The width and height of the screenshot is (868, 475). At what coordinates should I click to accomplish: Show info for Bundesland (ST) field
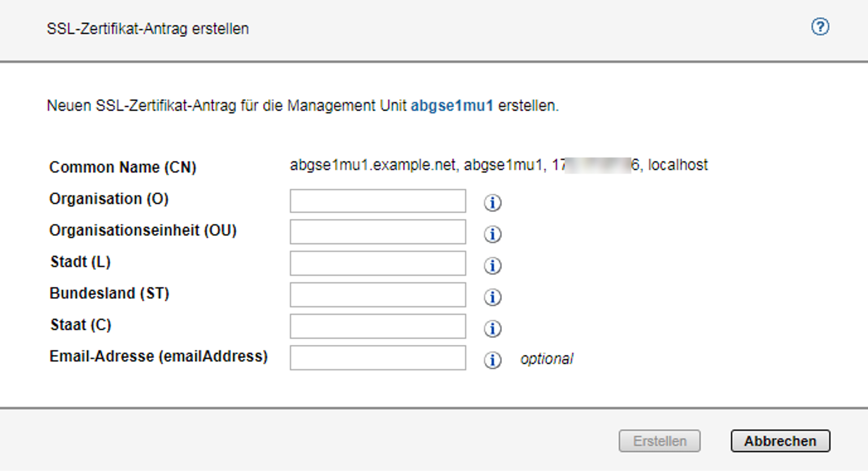pos(492,297)
